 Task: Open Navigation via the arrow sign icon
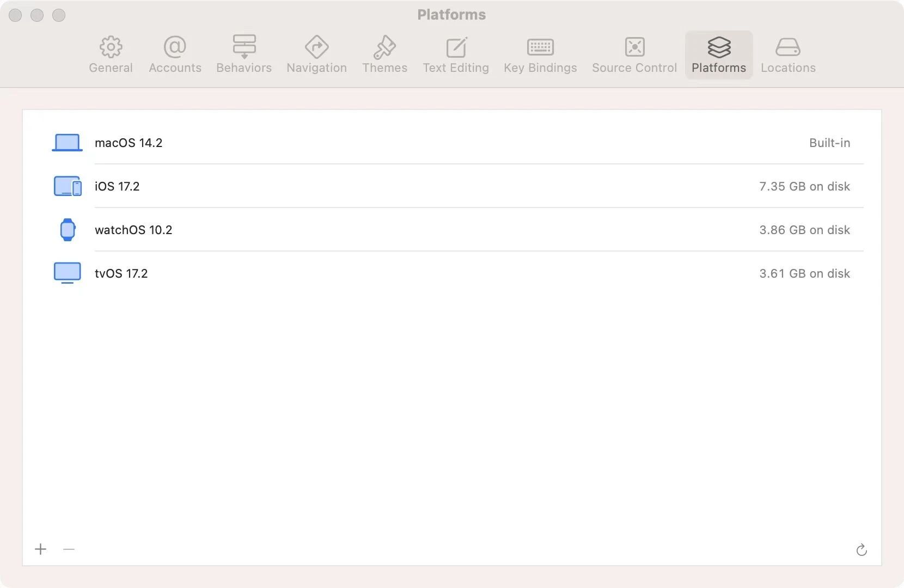coord(316,47)
